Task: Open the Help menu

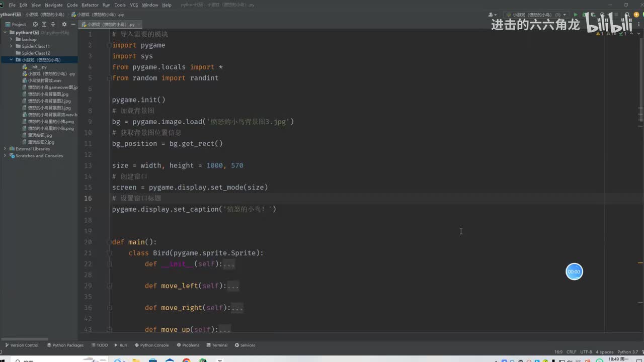Action: pos(167,5)
